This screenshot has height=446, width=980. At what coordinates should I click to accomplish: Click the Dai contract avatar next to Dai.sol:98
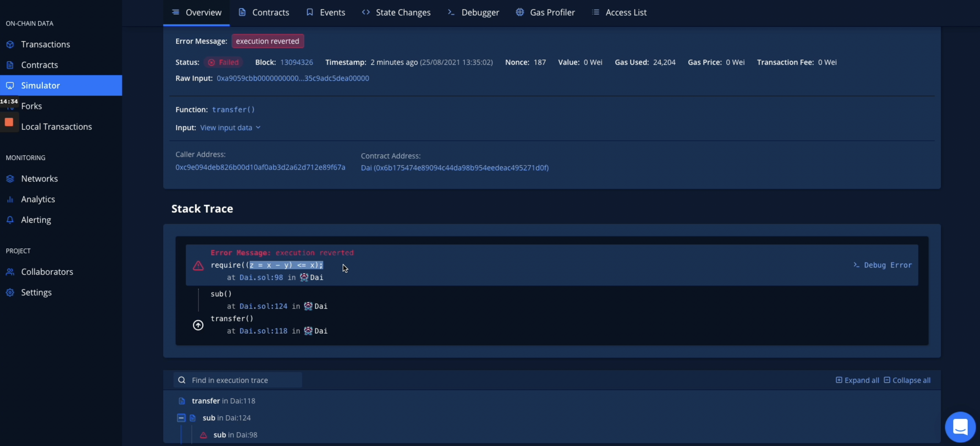[304, 278]
